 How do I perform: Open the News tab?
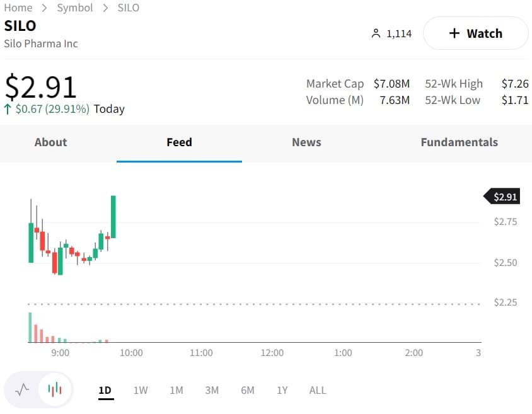(x=306, y=142)
